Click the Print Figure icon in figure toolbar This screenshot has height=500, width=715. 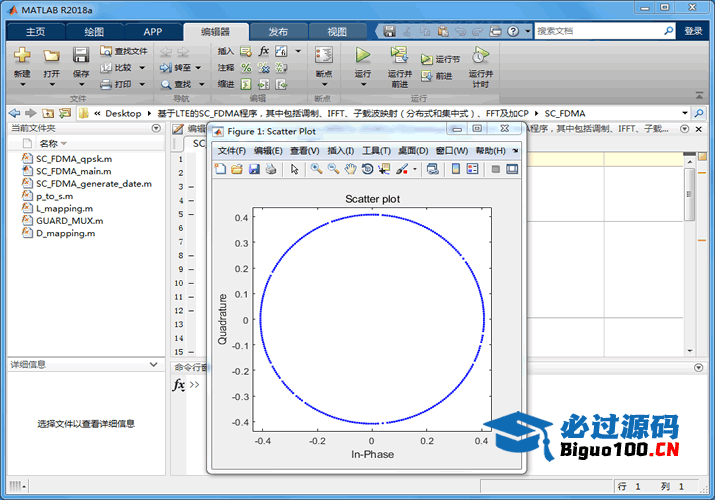point(271,170)
